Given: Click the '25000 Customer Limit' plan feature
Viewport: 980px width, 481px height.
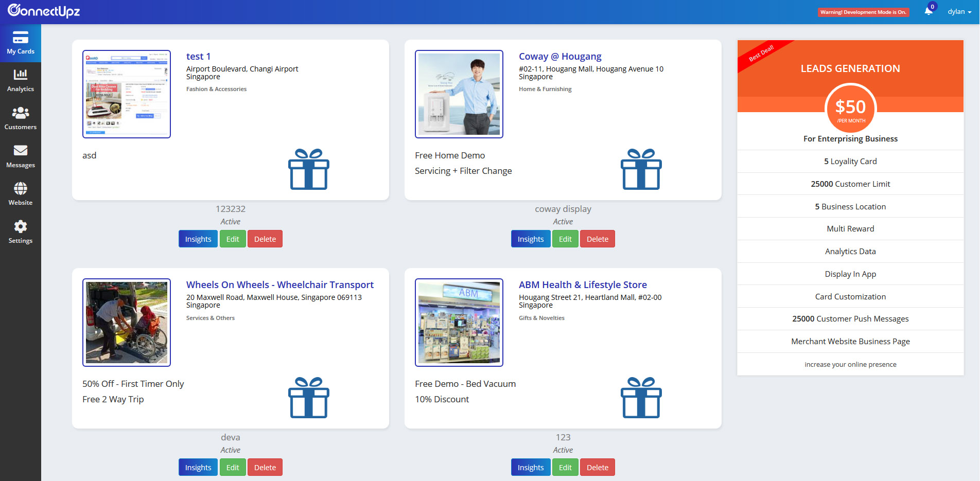Looking at the screenshot, I should coord(850,184).
